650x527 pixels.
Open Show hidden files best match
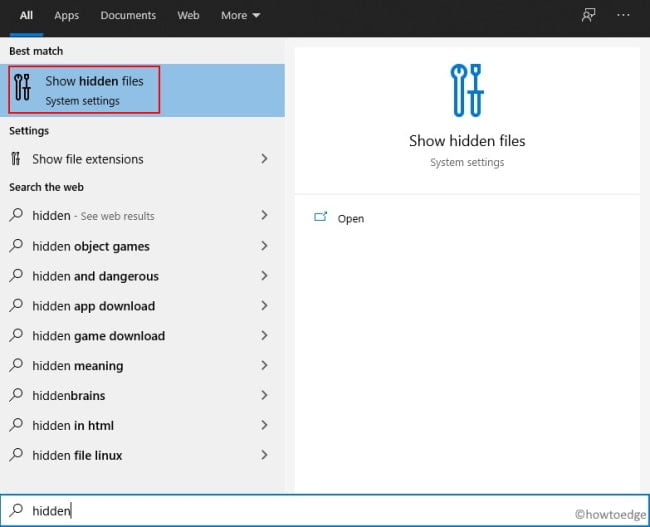(94, 90)
